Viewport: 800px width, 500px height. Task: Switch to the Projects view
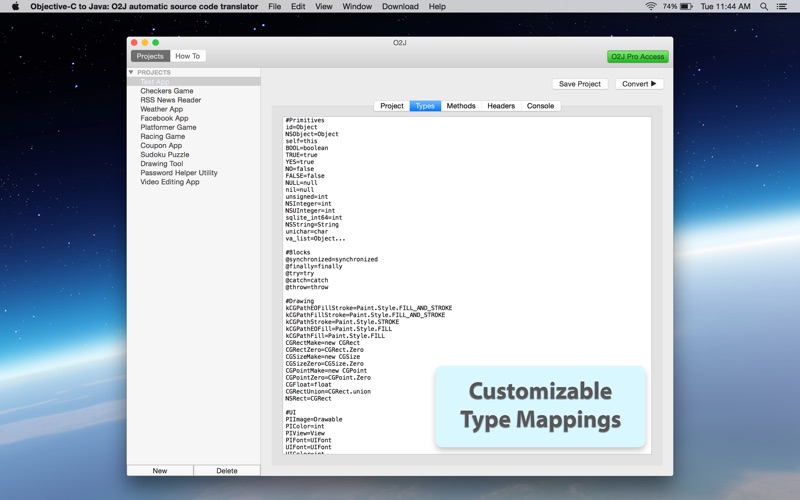click(x=150, y=56)
